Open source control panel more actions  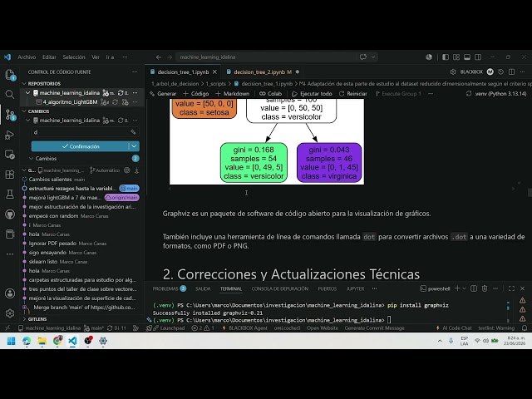[135, 72]
